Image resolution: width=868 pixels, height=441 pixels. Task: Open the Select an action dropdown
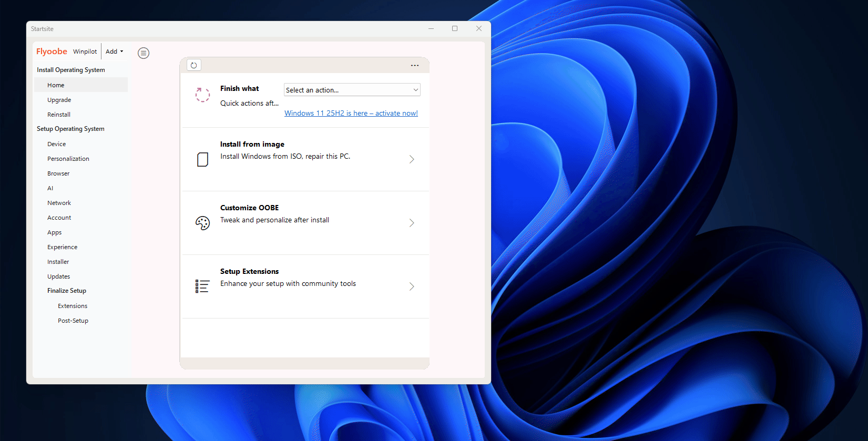pyautogui.click(x=352, y=90)
